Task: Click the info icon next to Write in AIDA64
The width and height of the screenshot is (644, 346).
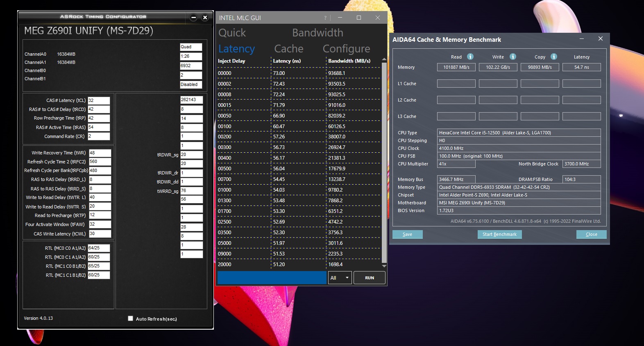Action: 513,57
